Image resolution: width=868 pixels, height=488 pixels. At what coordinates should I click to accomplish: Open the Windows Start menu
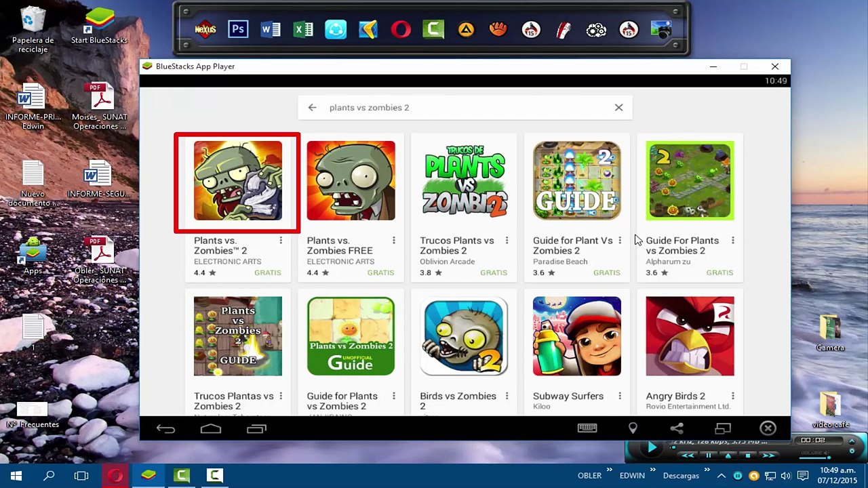pos(16,476)
